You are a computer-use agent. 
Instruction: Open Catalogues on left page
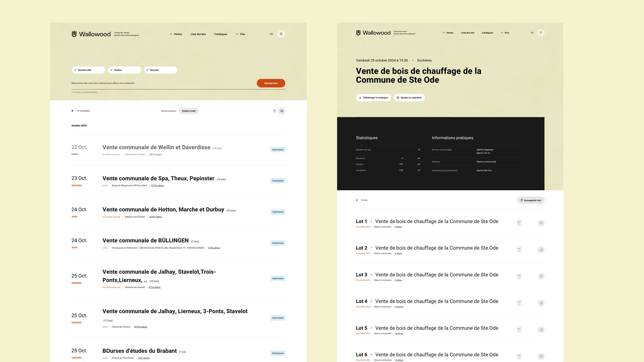(x=221, y=34)
